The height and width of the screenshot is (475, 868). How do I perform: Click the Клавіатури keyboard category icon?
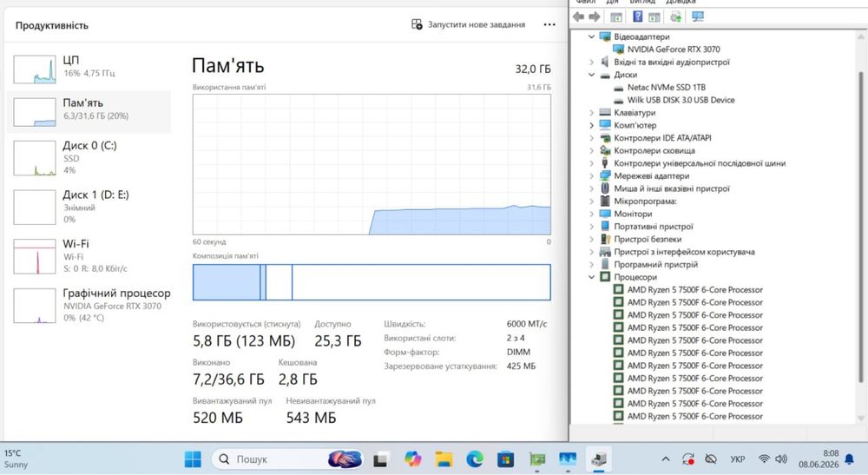[605, 112]
